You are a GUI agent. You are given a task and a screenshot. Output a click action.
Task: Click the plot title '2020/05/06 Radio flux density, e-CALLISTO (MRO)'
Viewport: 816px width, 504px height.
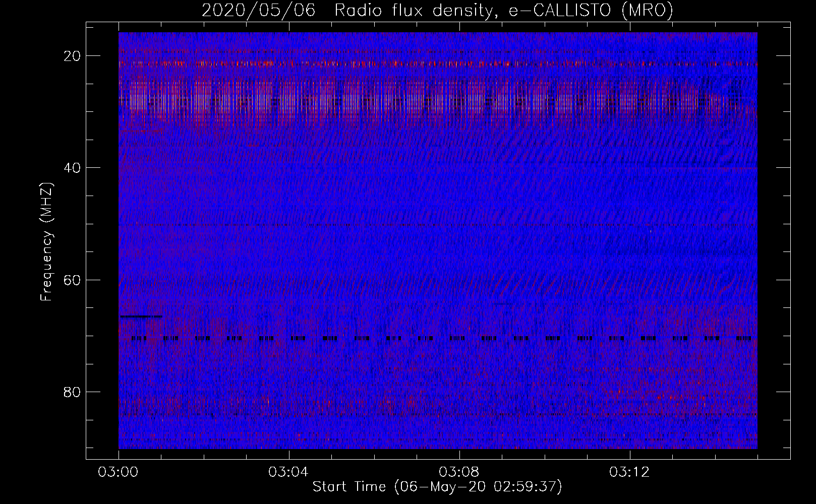pyautogui.click(x=437, y=10)
